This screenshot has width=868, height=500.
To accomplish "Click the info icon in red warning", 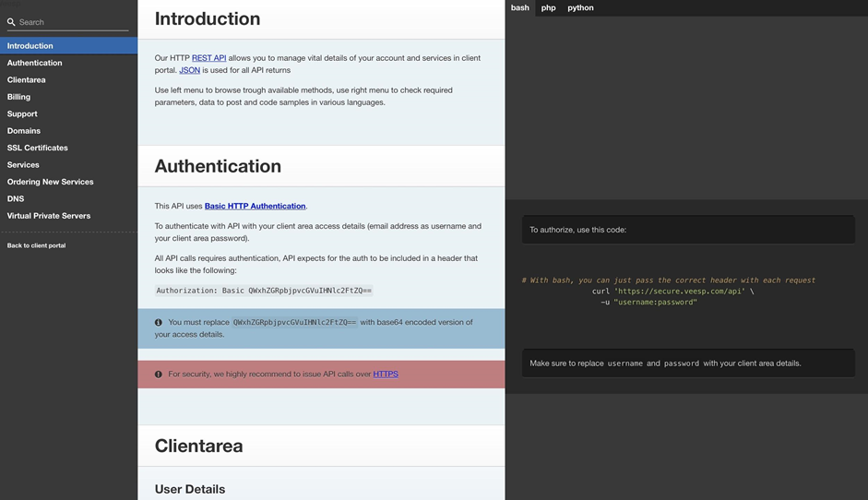I will [159, 375].
